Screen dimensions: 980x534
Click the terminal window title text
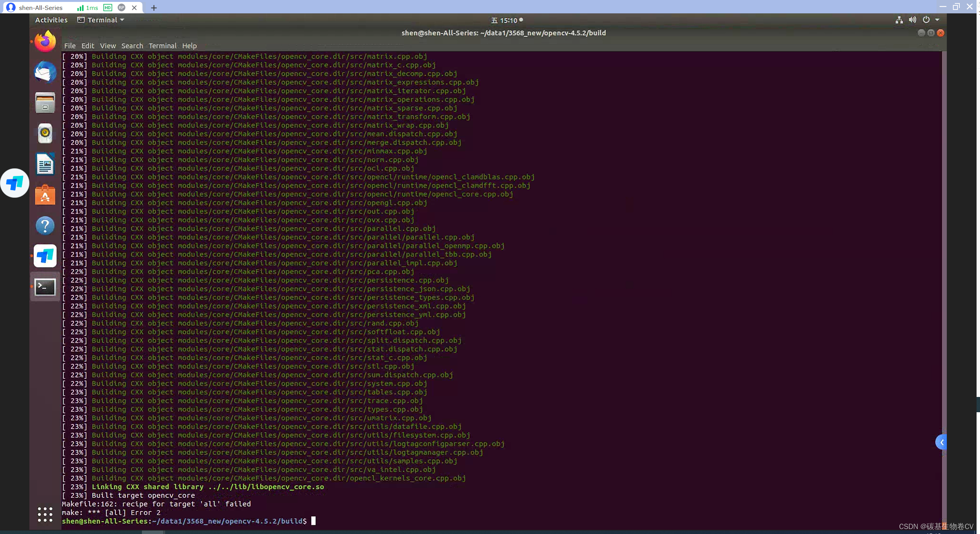[504, 33]
